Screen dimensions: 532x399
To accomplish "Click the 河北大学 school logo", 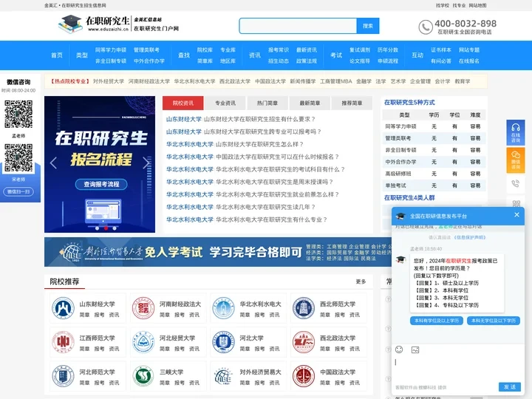I will (x=223, y=342).
